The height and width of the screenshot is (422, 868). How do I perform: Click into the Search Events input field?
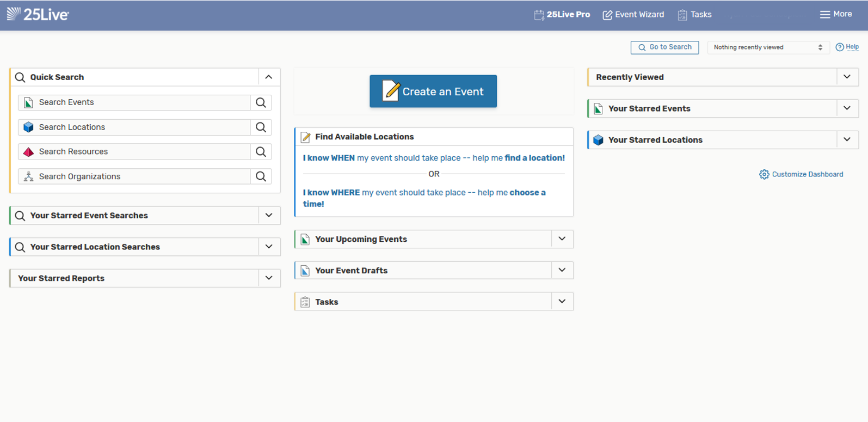click(141, 102)
